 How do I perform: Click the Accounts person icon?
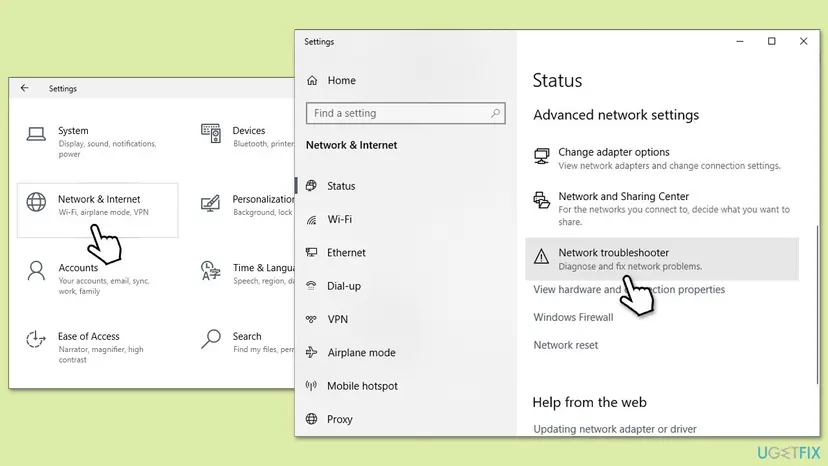pyautogui.click(x=36, y=271)
